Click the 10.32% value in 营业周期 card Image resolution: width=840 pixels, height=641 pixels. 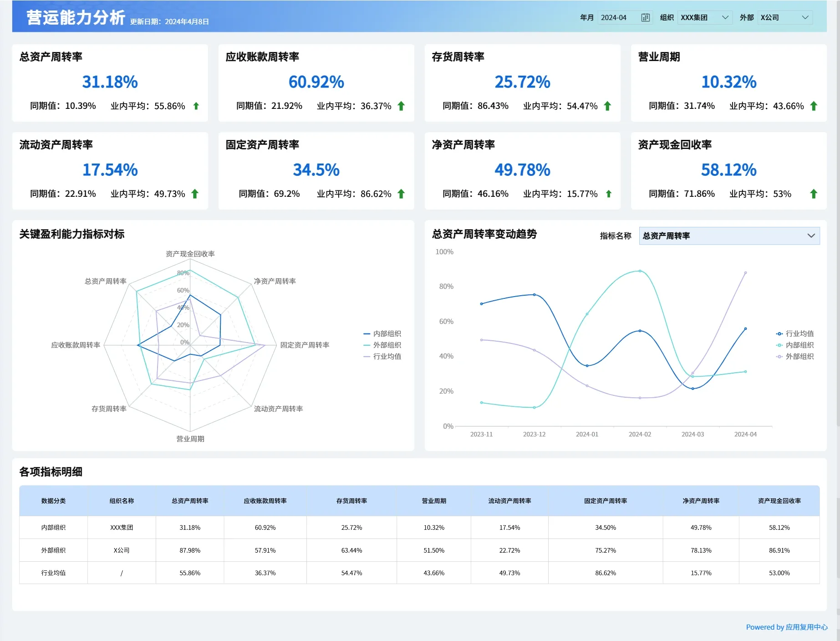(x=729, y=82)
